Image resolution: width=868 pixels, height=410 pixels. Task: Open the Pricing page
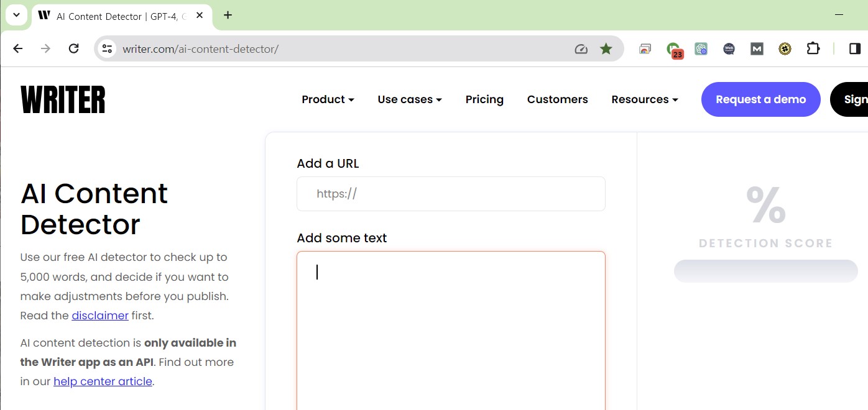[484, 99]
